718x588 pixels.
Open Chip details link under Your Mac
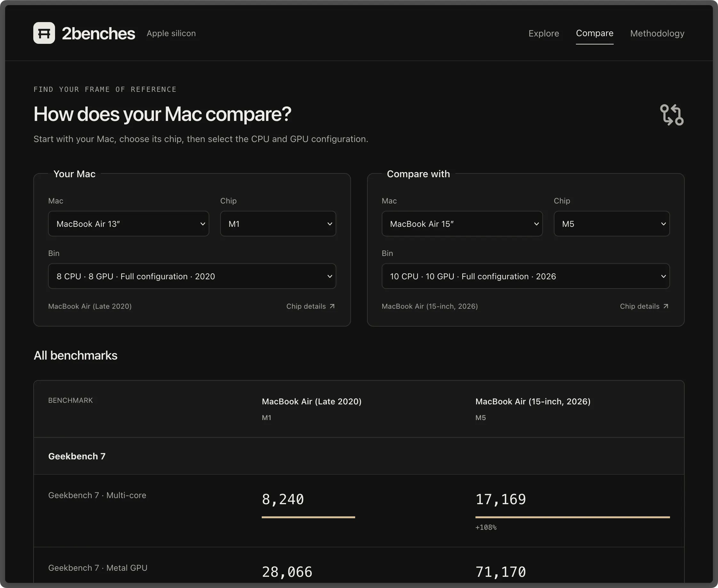click(311, 306)
